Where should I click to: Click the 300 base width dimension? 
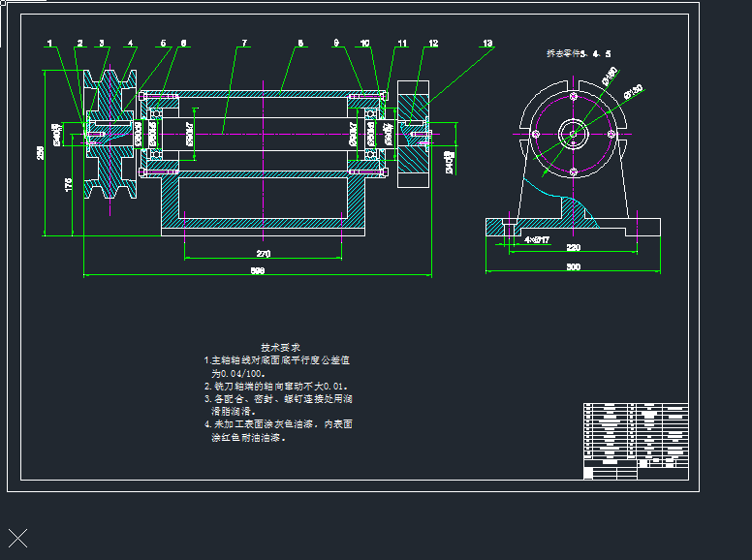tap(573, 266)
